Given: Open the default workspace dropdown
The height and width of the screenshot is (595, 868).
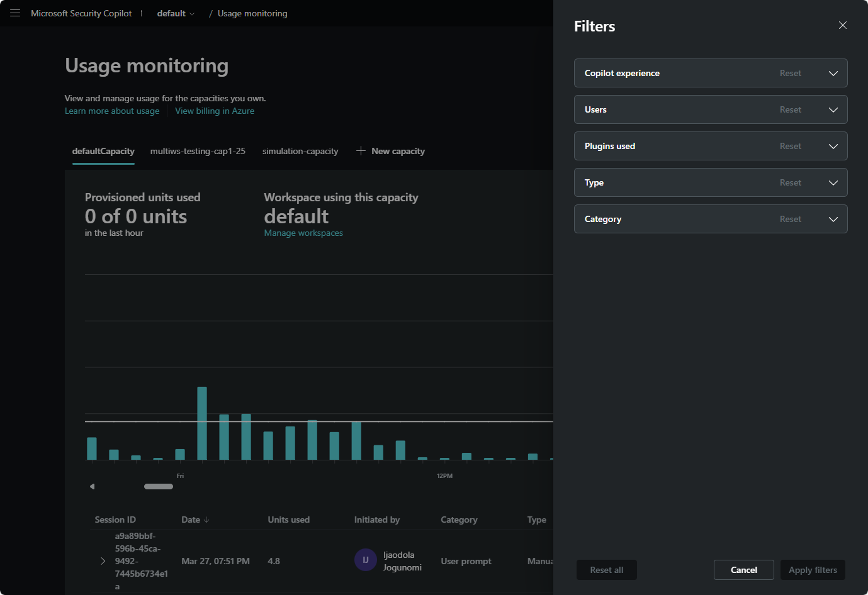Looking at the screenshot, I should click(x=176, y=13).
